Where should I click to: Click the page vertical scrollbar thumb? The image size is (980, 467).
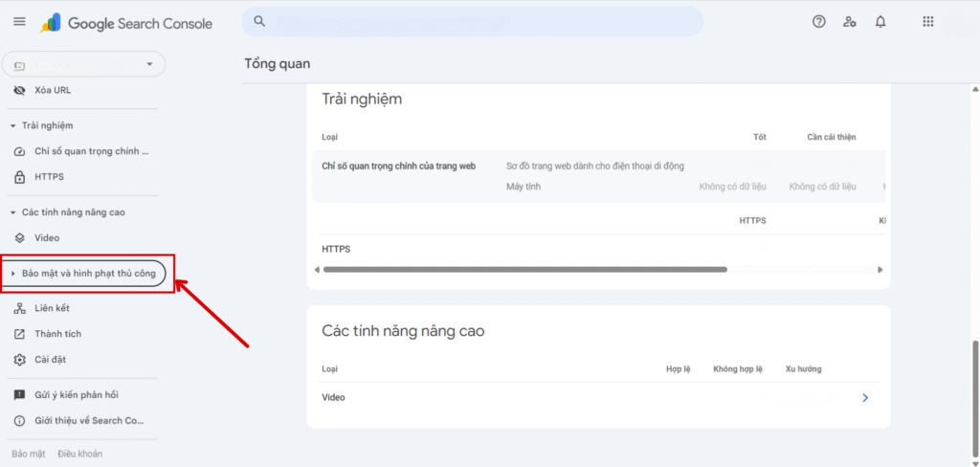(x=974, y=397)
